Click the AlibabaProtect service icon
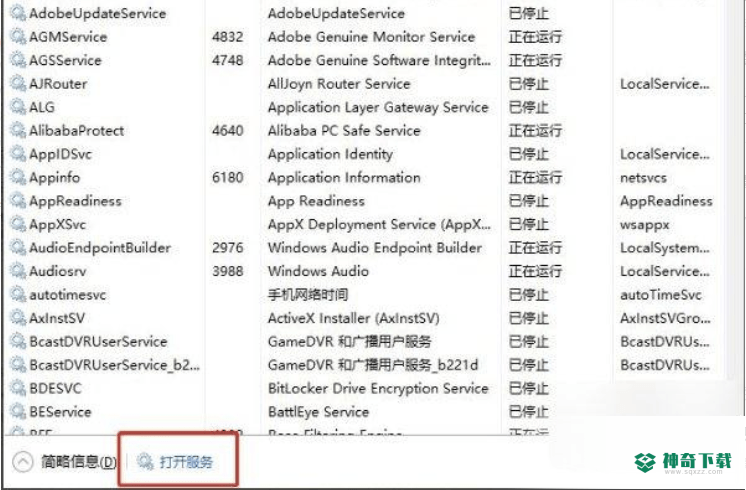746x490 pixels. pos(18,130)
